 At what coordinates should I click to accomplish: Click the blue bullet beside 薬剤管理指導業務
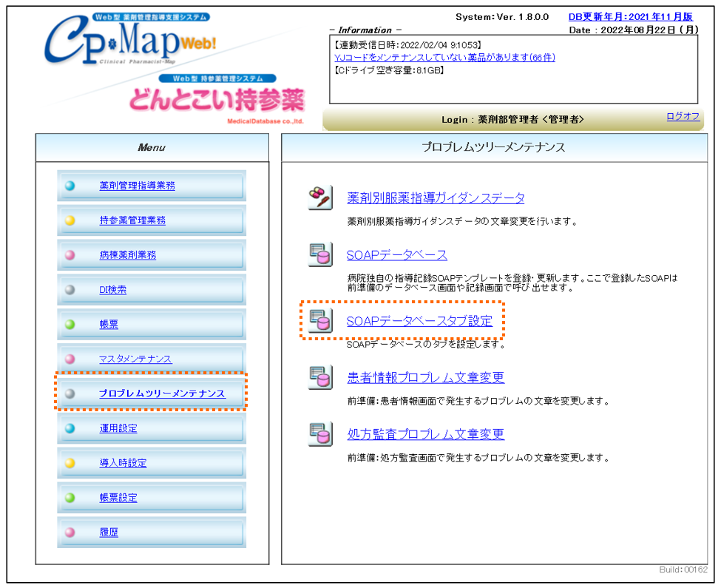[70, 186]
